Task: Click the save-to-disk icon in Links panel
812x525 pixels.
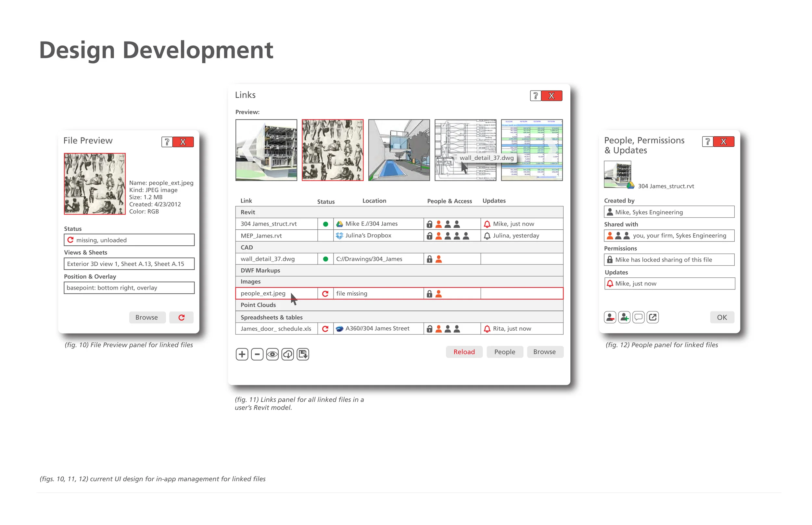Action: [x=303, y=355]
